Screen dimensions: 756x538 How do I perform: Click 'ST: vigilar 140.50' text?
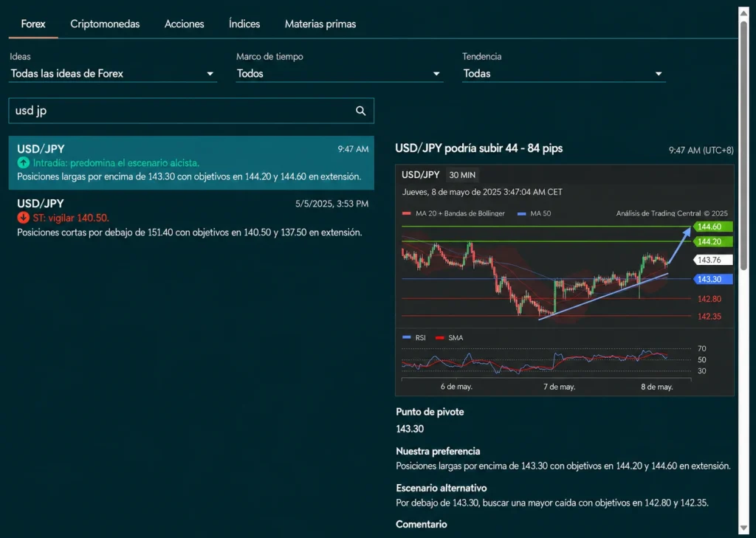(x=71, y=218)
